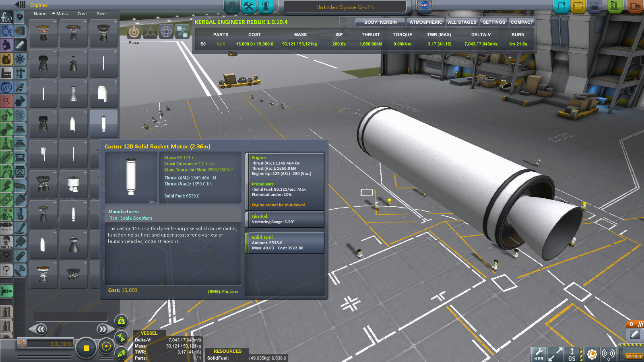Screen dimensions: 644x362
Task: Open the antenna signal toolbar icon
Action: coord(608,354)
